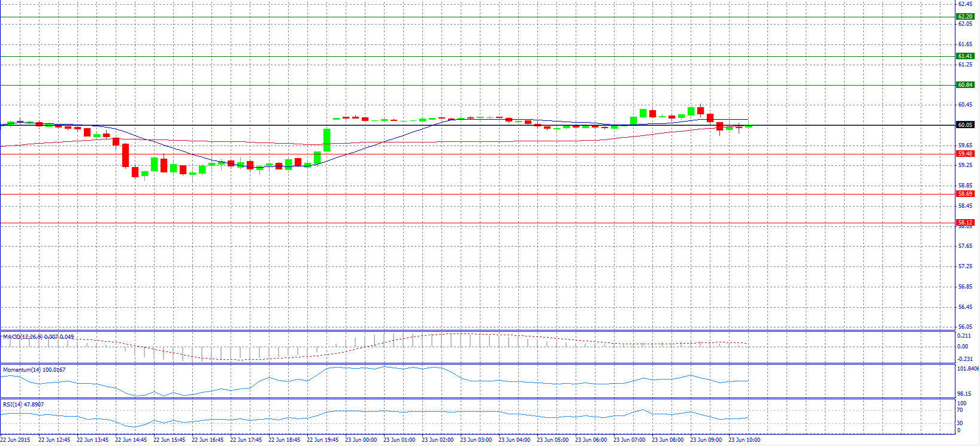Click the 56.05 value on price axis
This screenshot has height=446, width=980.
(965, 327)
